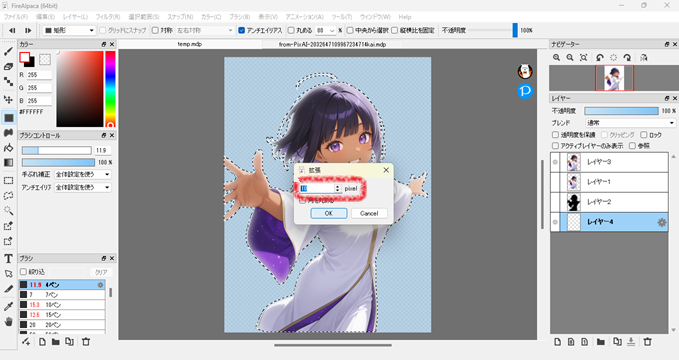Image resolution: width=679 pixels, height=360 pixels.
Task: Select the Move tool
Action: [x=8, y=99]
